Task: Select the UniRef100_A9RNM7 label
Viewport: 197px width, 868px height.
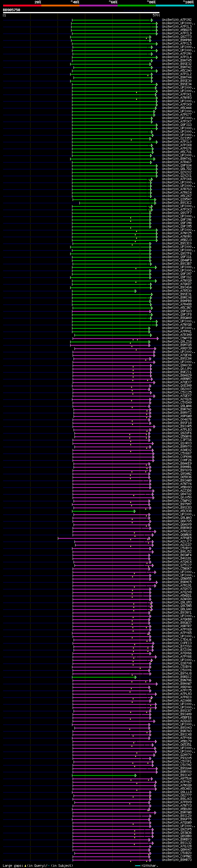Action: click(x=177, y=379)
